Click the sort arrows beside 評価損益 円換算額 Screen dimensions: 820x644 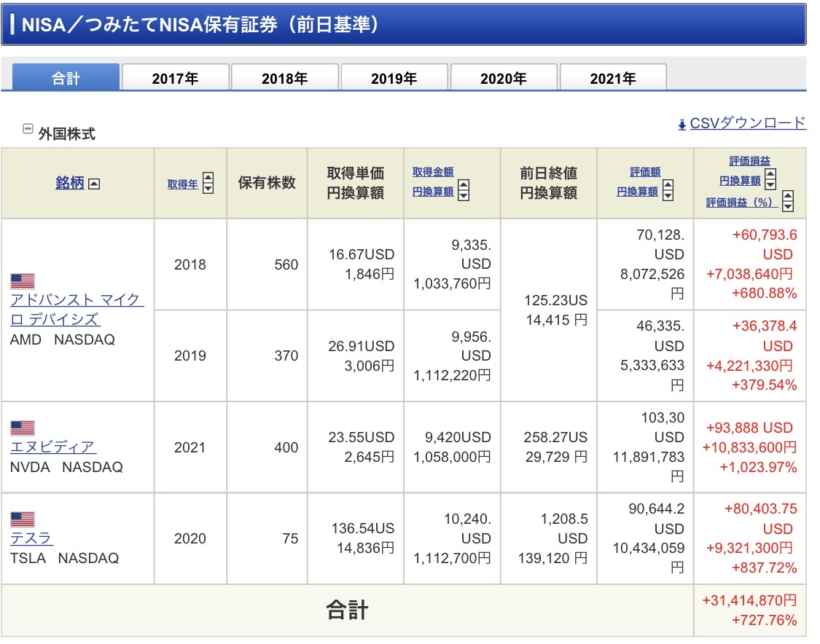click(770, 179)
